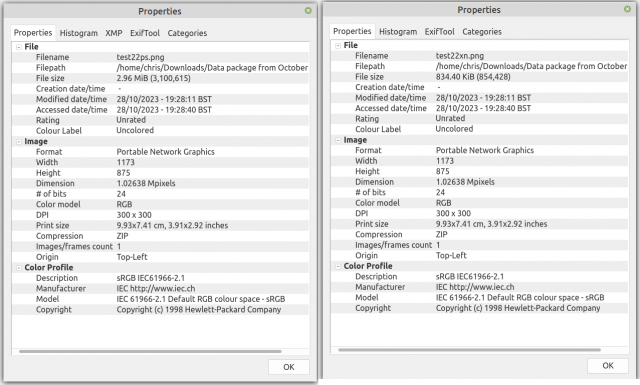The width and height of the screenshot is (640, 385).
Task: Collapse the Image section in left window
Action: (x=19, y=142)
